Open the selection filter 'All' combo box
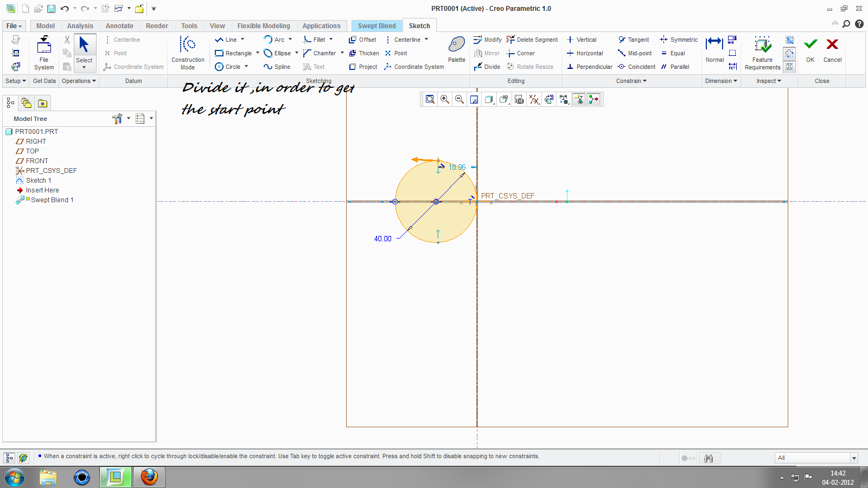Screen dimensions: 868x488 (x=816, y=458)
